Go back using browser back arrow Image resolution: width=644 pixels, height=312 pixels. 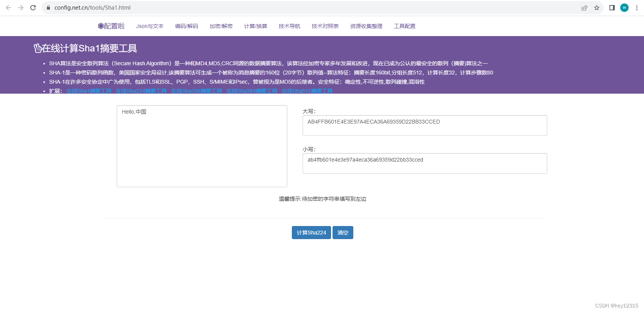click(8, 8)
